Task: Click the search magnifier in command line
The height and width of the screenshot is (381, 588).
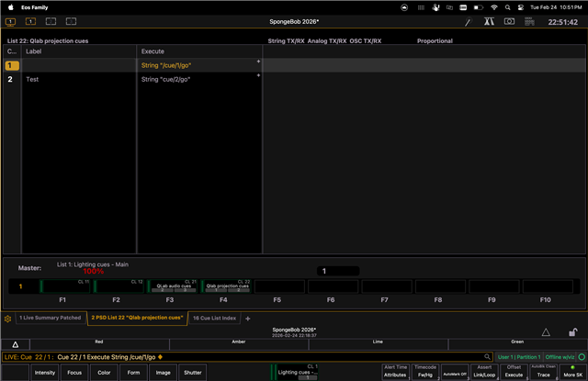Action: pyautogui.click(x=487, y=356)
